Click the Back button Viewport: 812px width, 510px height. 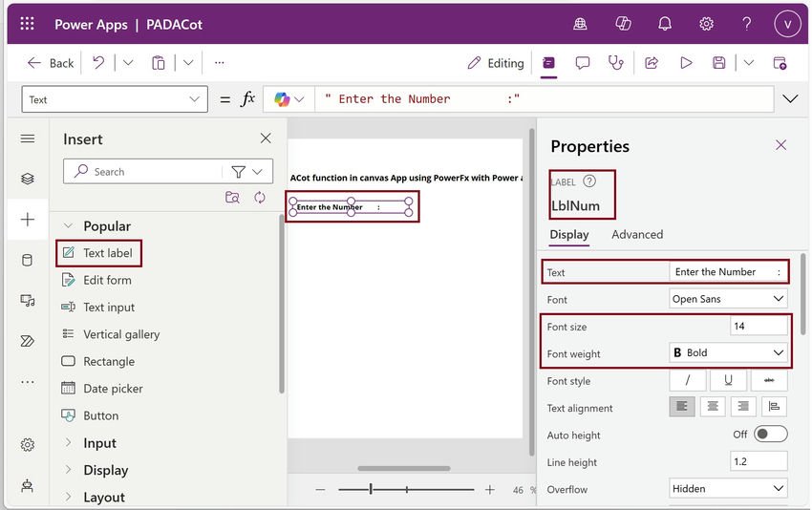(x=51, y=63)
